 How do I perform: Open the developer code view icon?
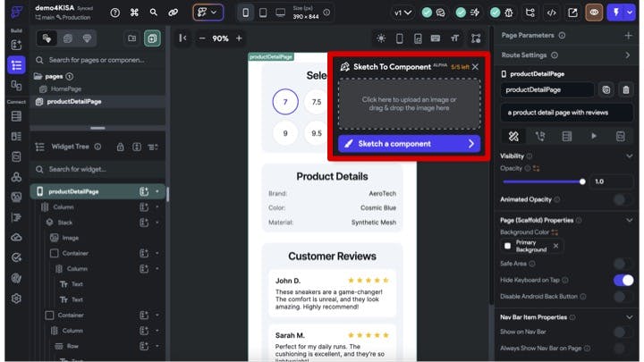point(551,13)
